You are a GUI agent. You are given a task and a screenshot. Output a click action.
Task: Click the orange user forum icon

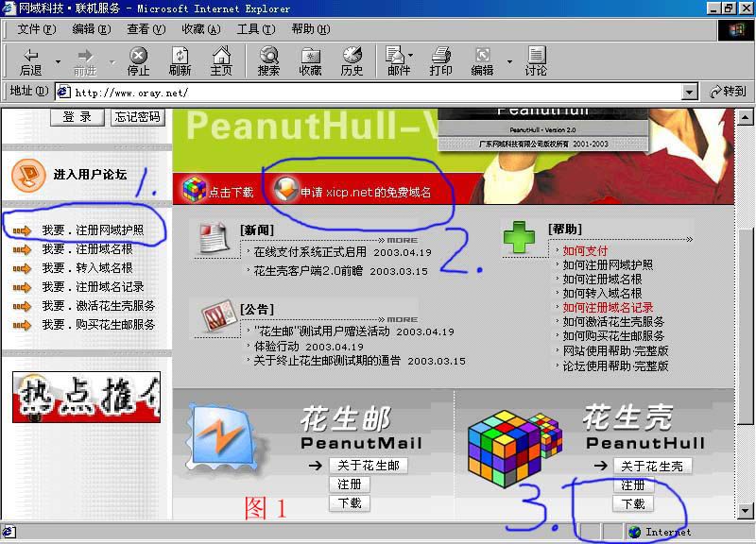pyautogui.click(x=28, y=175)
